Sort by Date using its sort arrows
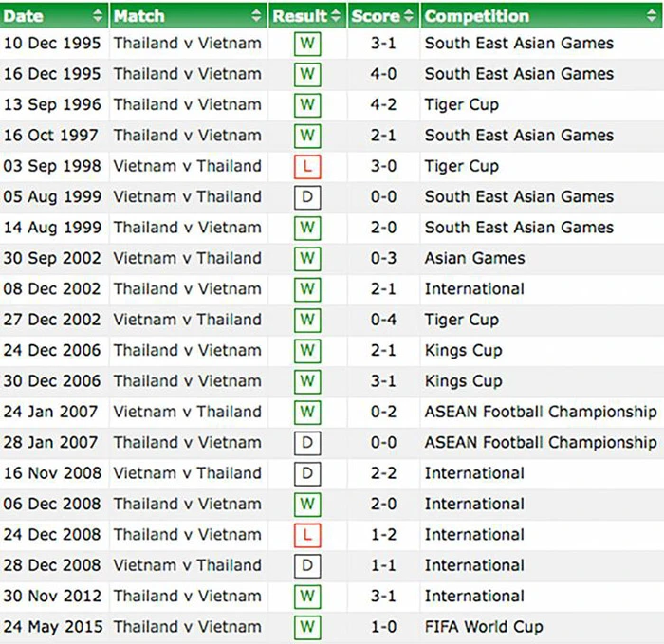Viewport: 664px width, 644px height. 98,16
